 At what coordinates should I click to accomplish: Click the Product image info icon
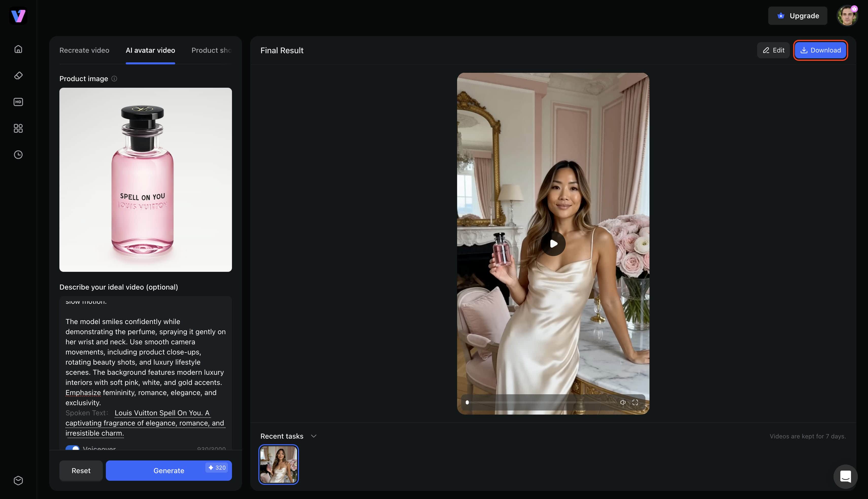point(114,79)
